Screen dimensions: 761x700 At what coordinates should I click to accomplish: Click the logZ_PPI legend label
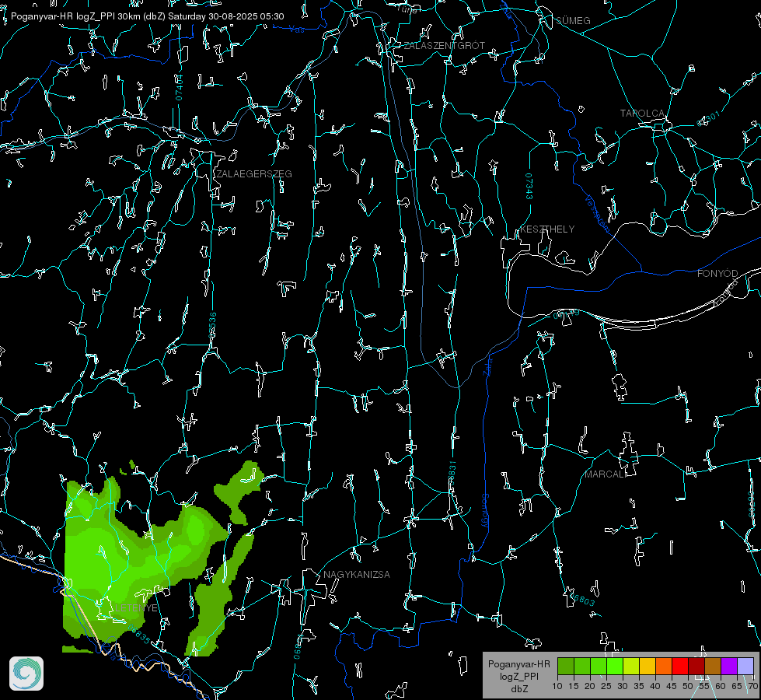[x=519, y=676]
